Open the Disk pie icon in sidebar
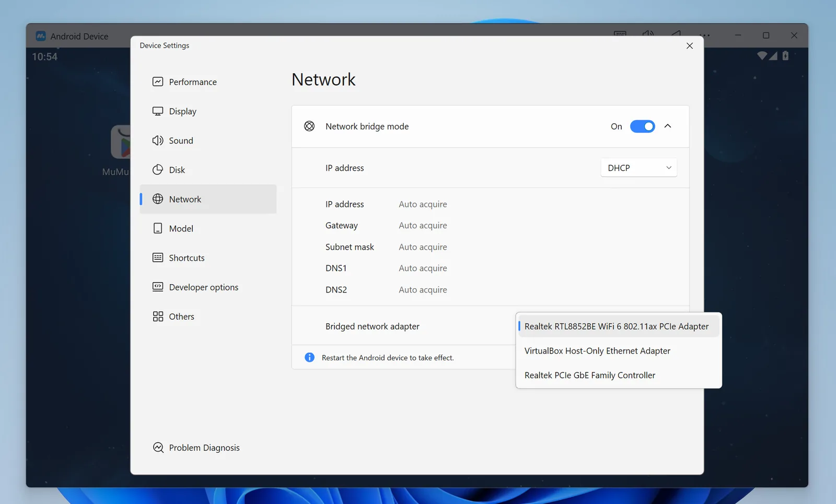 [158, 170]
